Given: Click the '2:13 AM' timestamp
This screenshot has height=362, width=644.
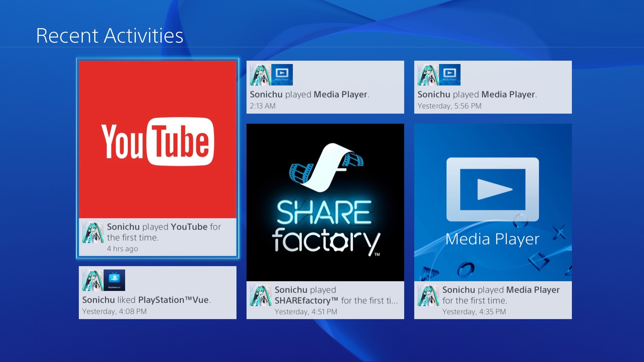Looking at the screenshot, I should coord(263,106).
